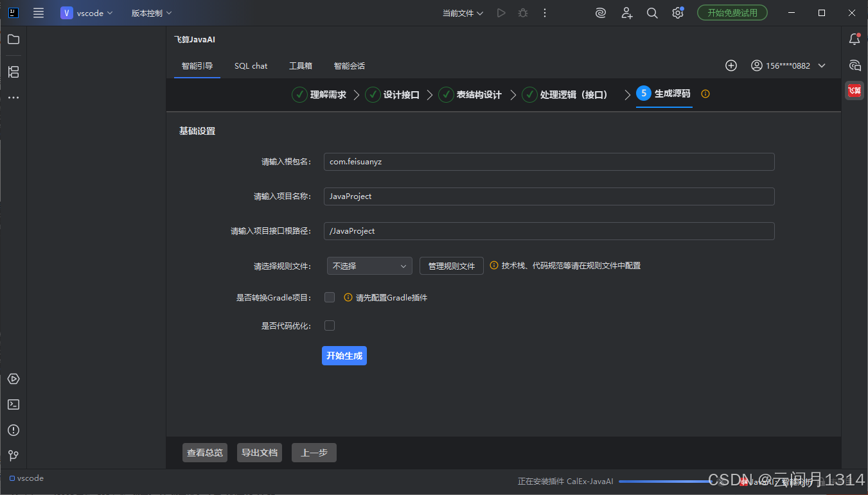The width and height of the screenshot is (868, 495).
Task: Click the 飞算JavaAI panel title
Action: 194,40
